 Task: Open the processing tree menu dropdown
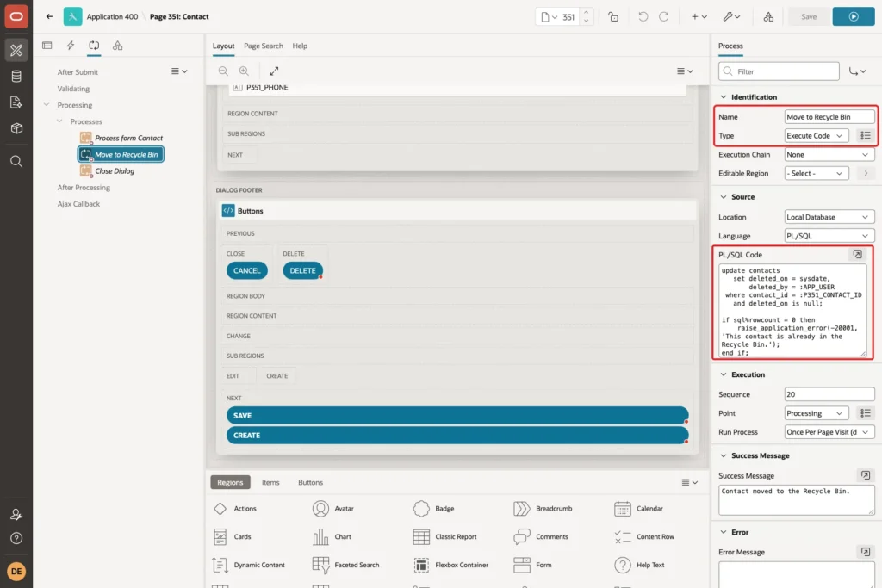click(179, 71)
